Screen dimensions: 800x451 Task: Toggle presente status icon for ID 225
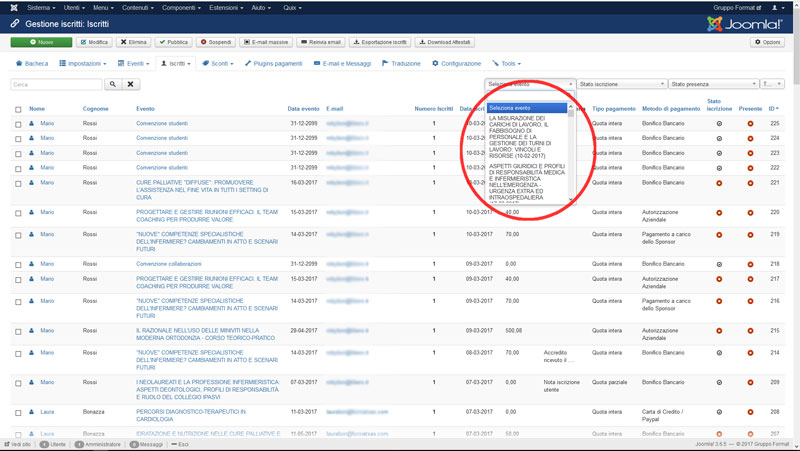coord(751,123)
